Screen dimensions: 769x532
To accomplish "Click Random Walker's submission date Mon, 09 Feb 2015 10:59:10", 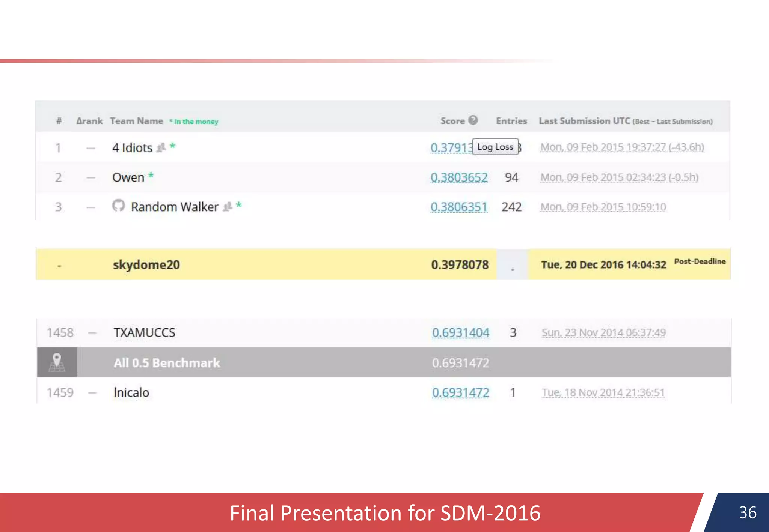I will point(603,207).
